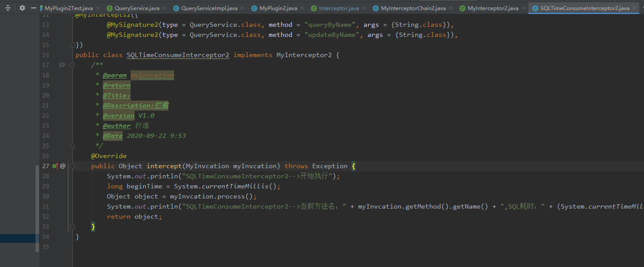644x267 pixels.
Task: Select the SQLTimeConsumeInterceptor2.java tab
Action: click(x=585, y=8)
